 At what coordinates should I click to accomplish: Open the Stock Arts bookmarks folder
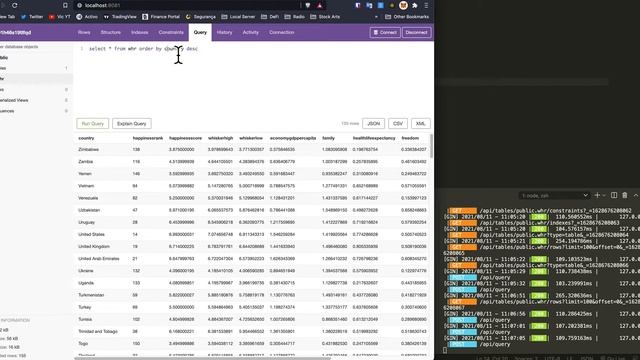pos(325,17)
